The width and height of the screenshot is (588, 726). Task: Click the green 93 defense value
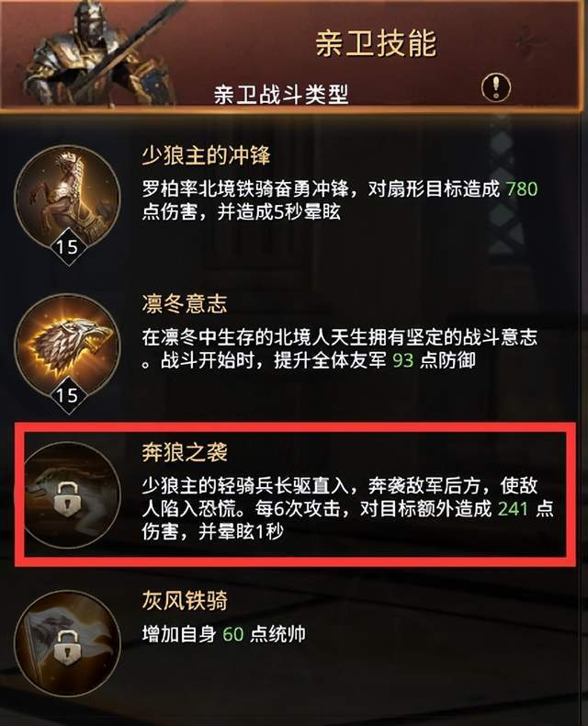[402, 360]
